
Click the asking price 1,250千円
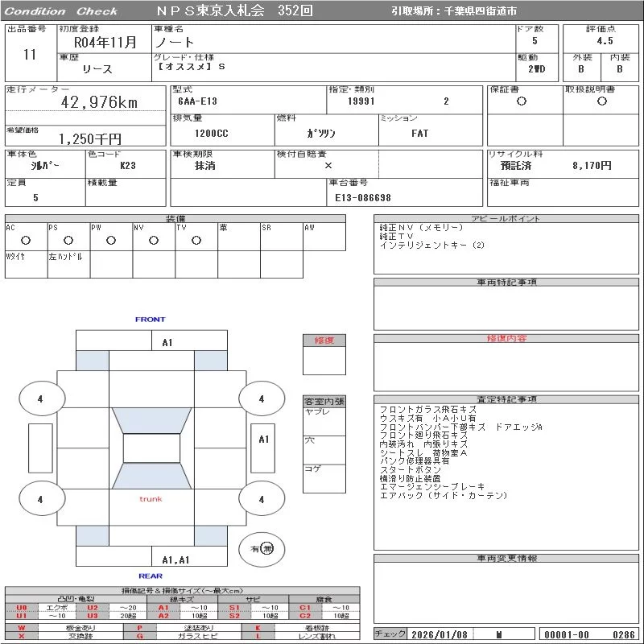[x=90, y=139]
